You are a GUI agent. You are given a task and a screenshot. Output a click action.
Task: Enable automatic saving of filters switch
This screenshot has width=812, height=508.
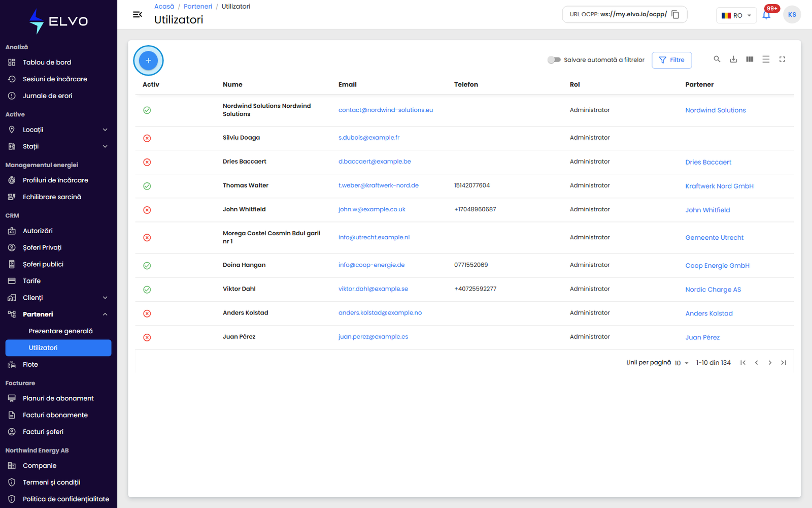coord(554,60)
